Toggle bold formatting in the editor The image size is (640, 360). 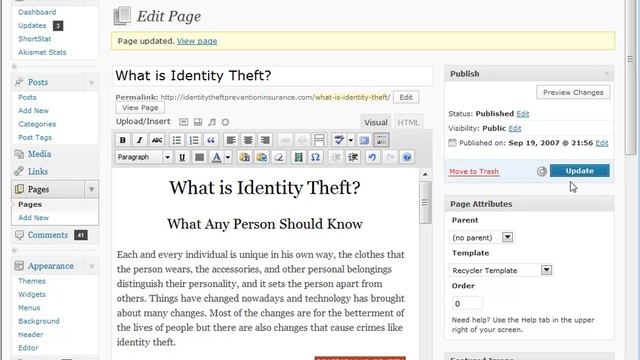tap(122, 140)
